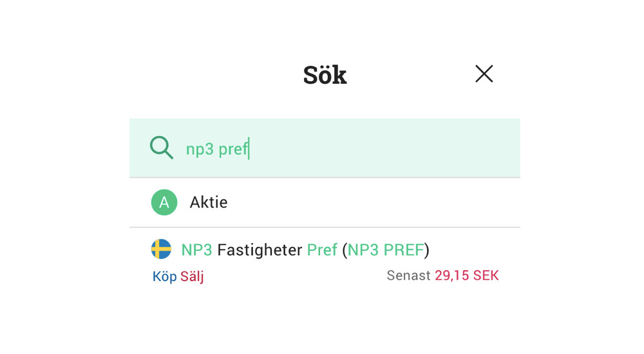The height and width of the screenshot is (354, 644).
Task: Click the word Fastigheter in the result
Action: [260, 250]
